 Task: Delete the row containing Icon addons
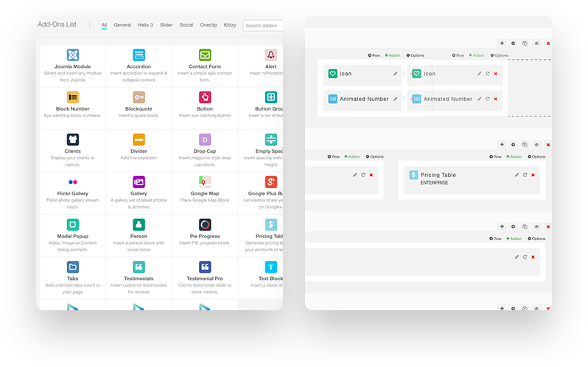548,43
